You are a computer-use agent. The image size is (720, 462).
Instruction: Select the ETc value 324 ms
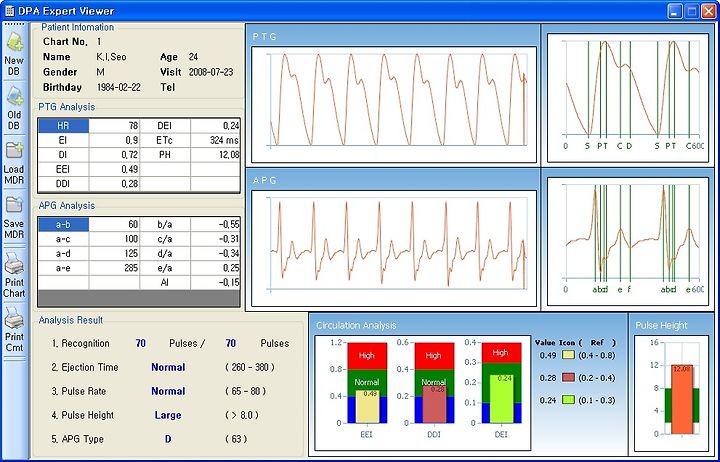215,140
